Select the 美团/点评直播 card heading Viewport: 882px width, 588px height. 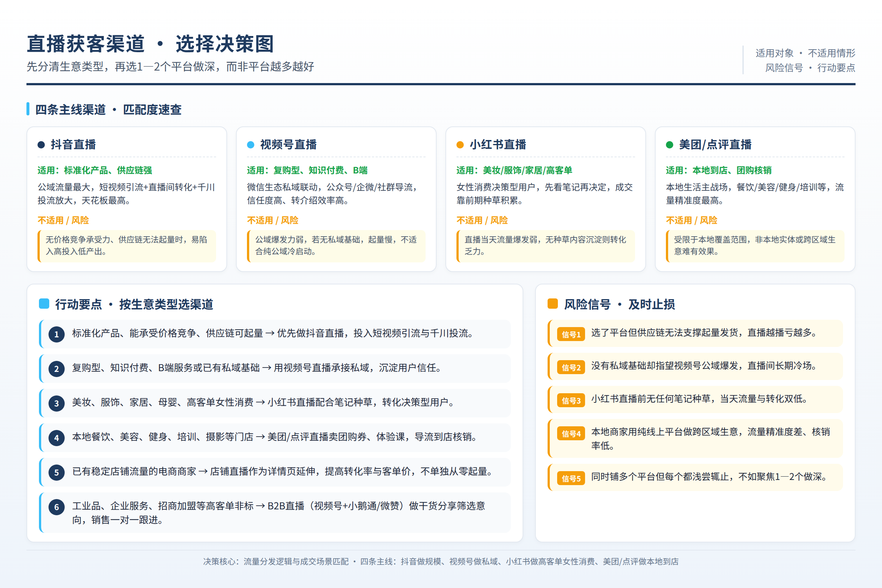tap(715, 145)
